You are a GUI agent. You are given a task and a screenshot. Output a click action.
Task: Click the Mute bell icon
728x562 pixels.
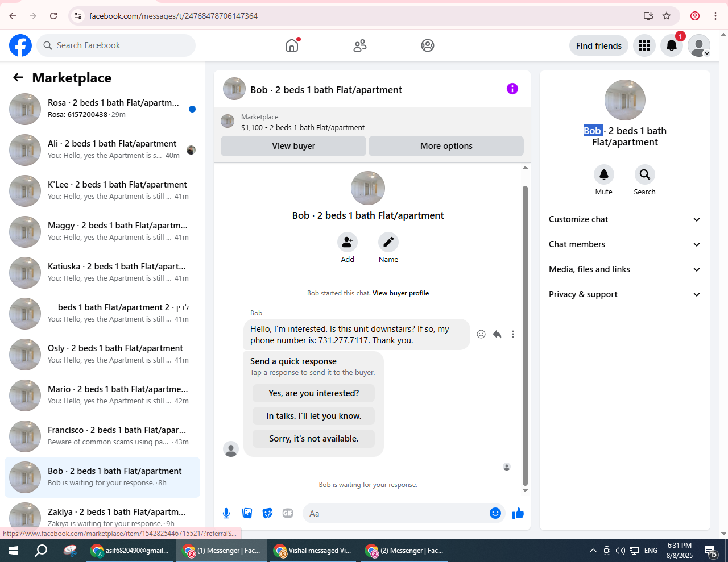[604, 174]
